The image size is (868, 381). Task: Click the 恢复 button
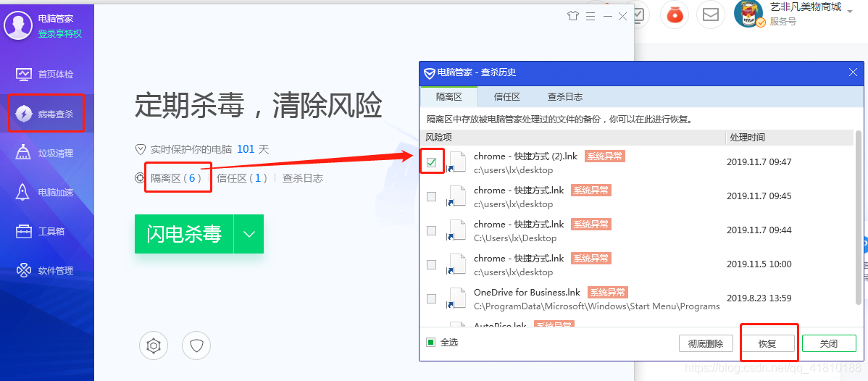click(x=768, y=343)
